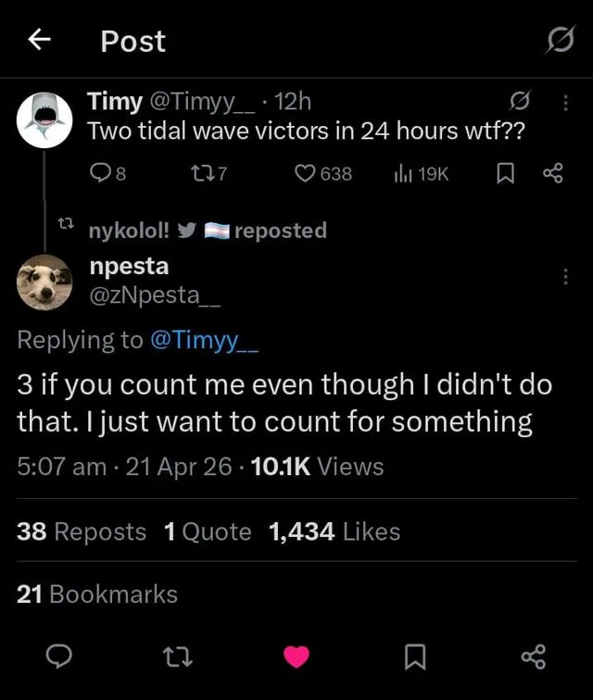Unlike npesta's reply with pink heart
The height and width of the screenshot is (700, 593).
point(296,656)
